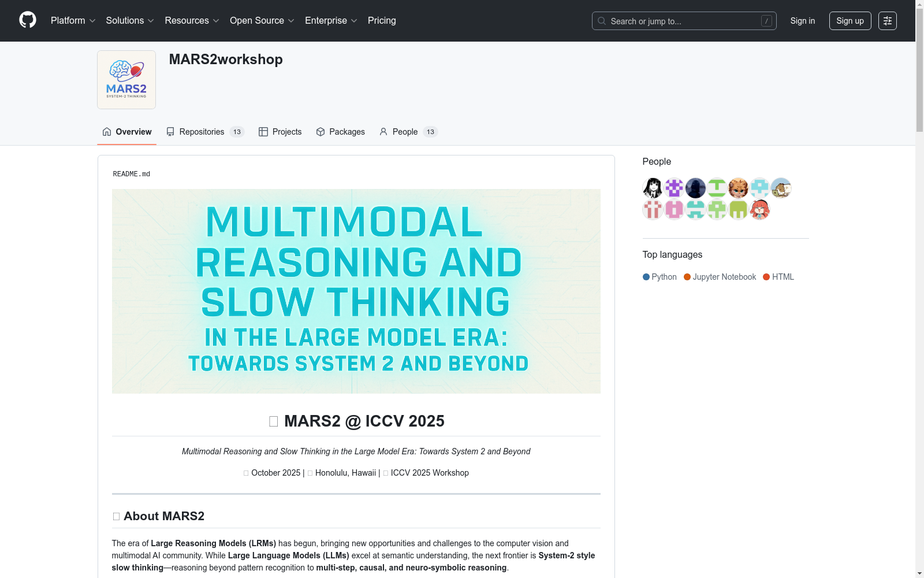The image size is (924, 578).
Task: Expand the Open Source menu
Action: [262, 21]
